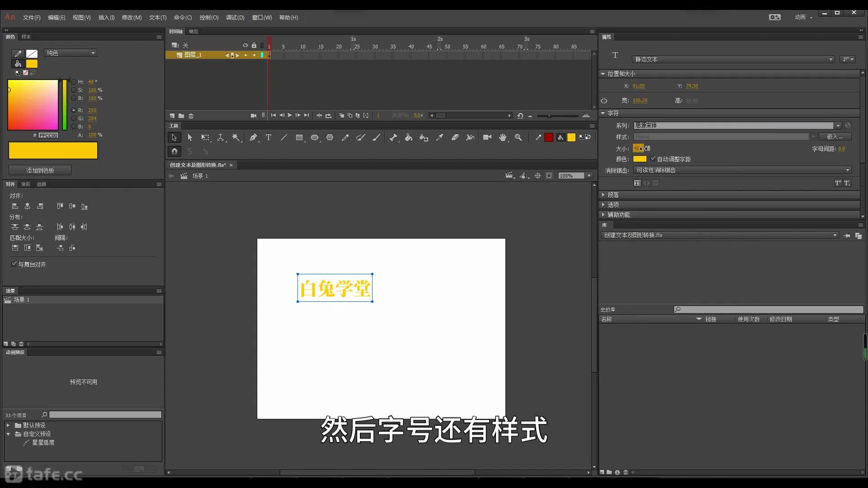868x488 pixels.
Task: Select the Hand tool
Action: tap(503, 137)
